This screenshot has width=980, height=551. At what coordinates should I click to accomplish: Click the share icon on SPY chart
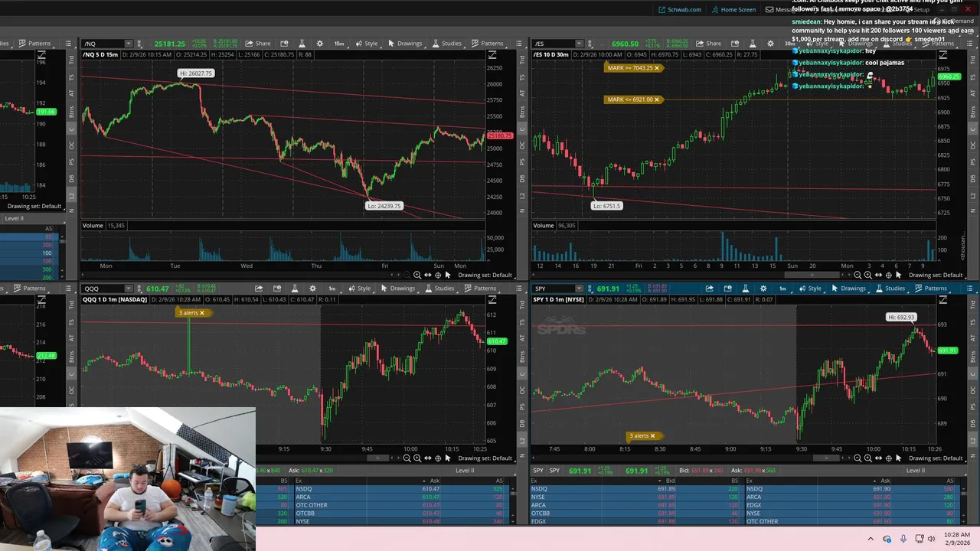pyautogui.click(x=709, y=289)
